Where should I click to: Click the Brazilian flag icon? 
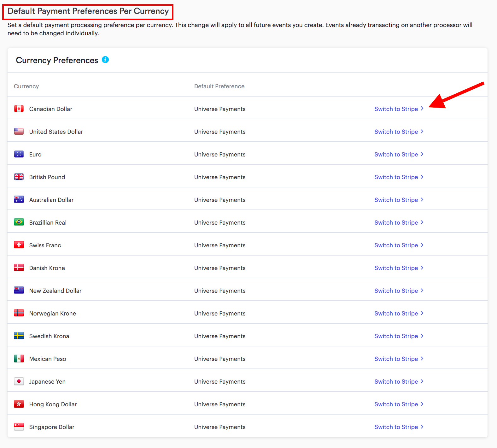(19, 222)
